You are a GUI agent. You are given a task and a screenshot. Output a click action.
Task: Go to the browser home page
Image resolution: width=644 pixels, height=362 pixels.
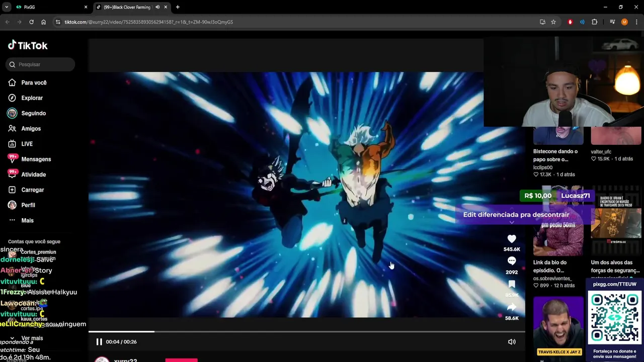[43, 22]
